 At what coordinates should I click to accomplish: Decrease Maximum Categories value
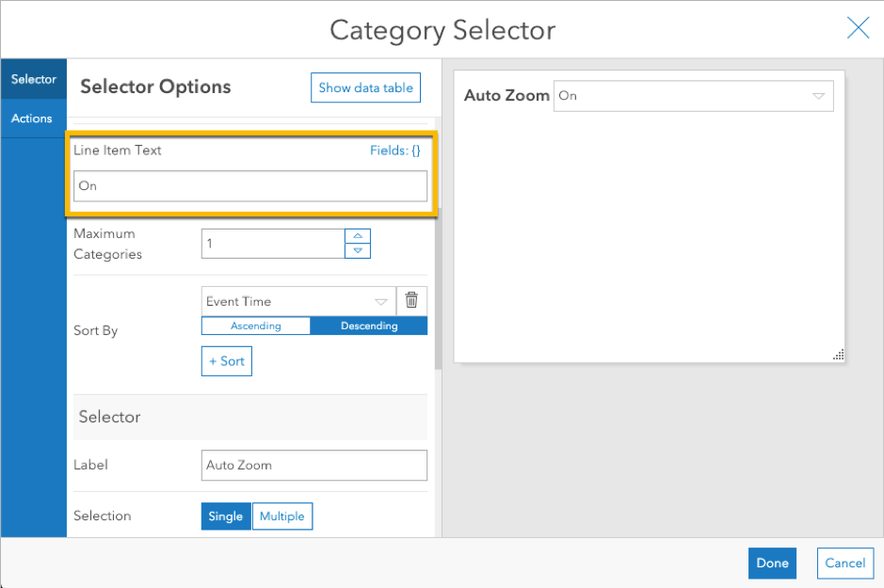tap(358, 250)
